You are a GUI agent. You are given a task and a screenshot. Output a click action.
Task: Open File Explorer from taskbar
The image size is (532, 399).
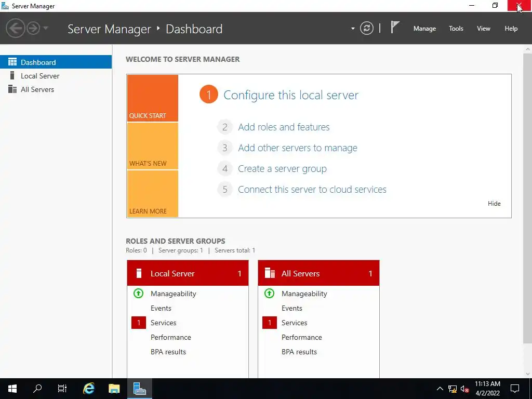pyautogui.click(x=114, y=389)
